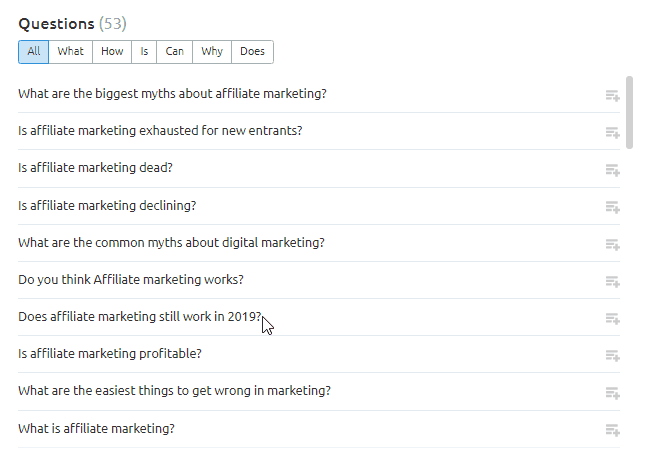Image resolution: width=645 pixels, height=467 pixels.
Task: Click the questions list scrollbar thumb
Action: (629, 112)
